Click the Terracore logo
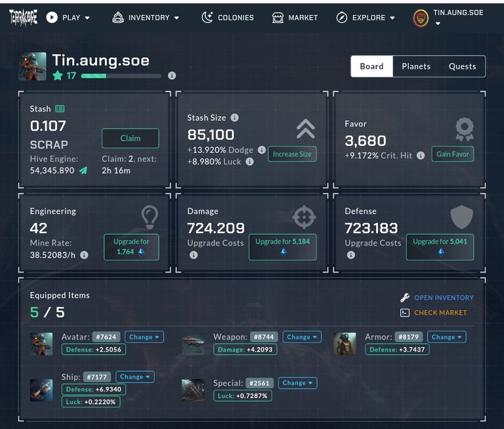This screenshot has width=504, height=429. 23,17
